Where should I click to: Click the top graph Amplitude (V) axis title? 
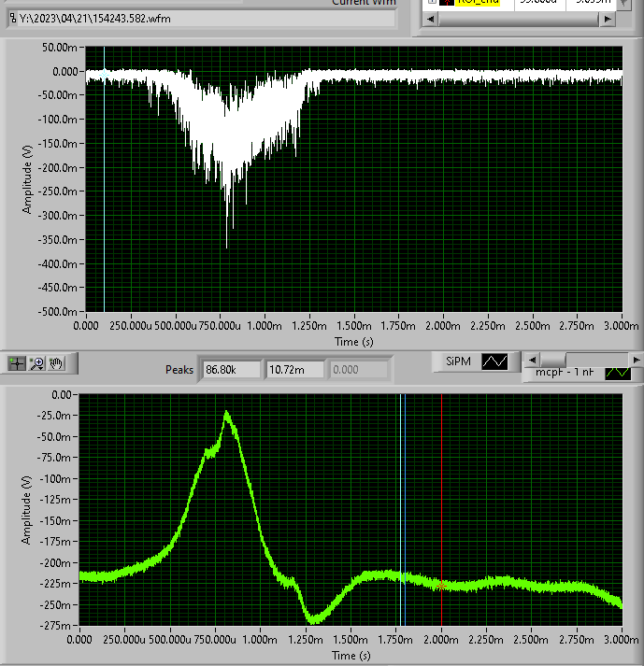click(27, 179)
